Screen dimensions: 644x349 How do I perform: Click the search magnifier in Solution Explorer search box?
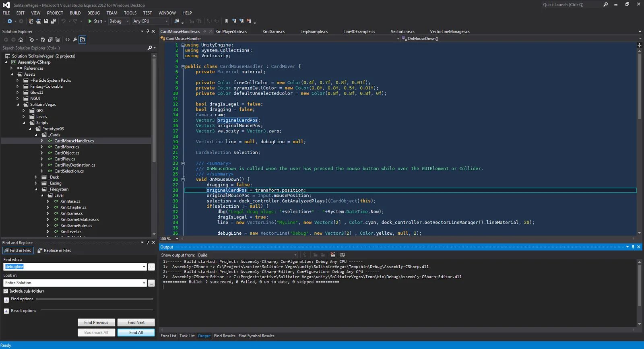click(x=150, y=48)
